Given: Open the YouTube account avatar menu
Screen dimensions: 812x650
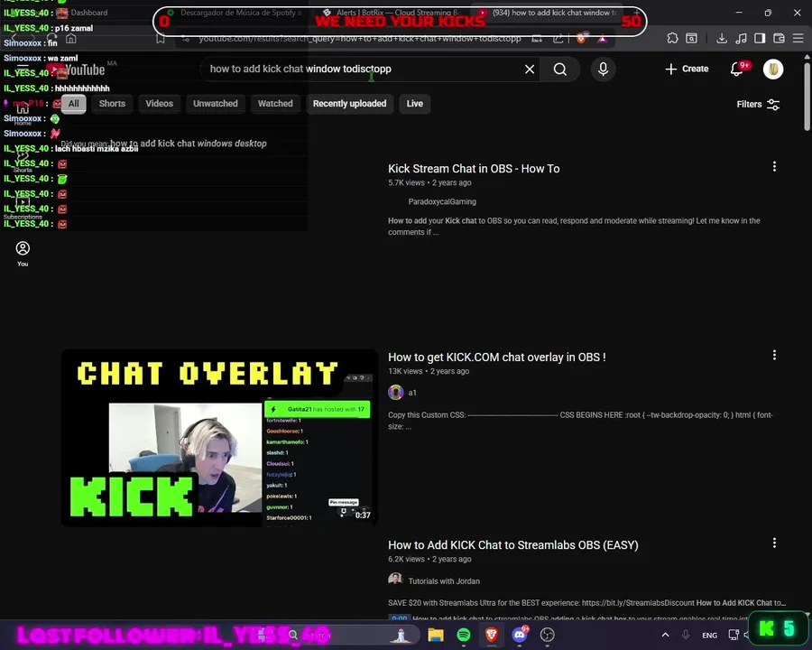Looking at the screenshot, I should [x=773, y=69].
